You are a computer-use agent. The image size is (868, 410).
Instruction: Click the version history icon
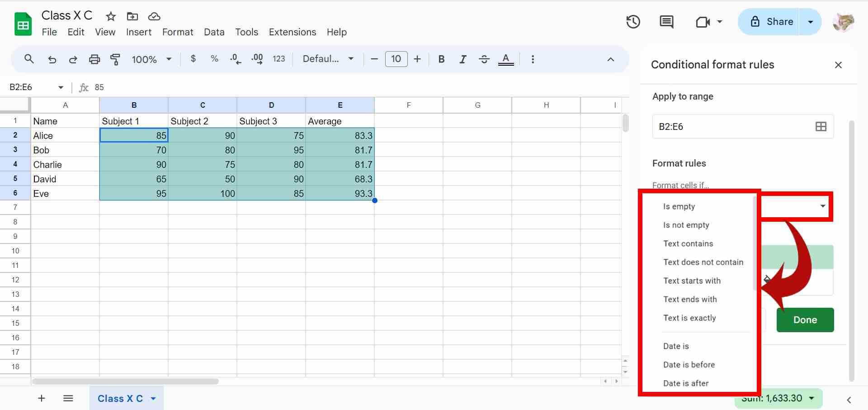click(x=633, y=21)
